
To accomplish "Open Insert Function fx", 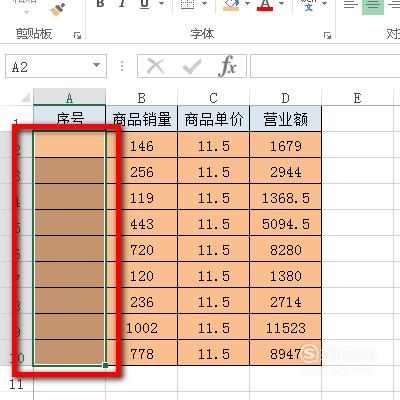I will [227, 66].
